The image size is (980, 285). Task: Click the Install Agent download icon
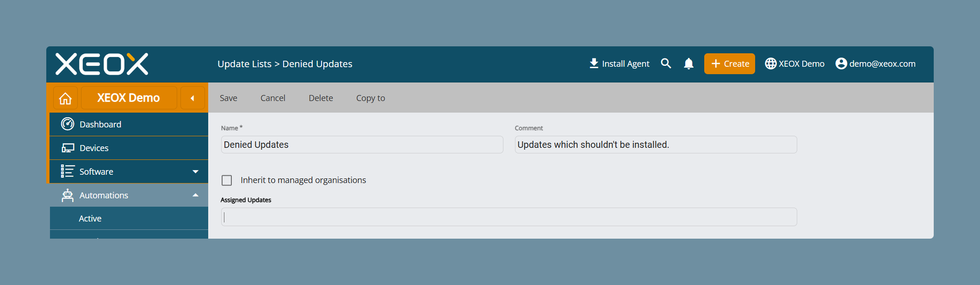point(594,63)
